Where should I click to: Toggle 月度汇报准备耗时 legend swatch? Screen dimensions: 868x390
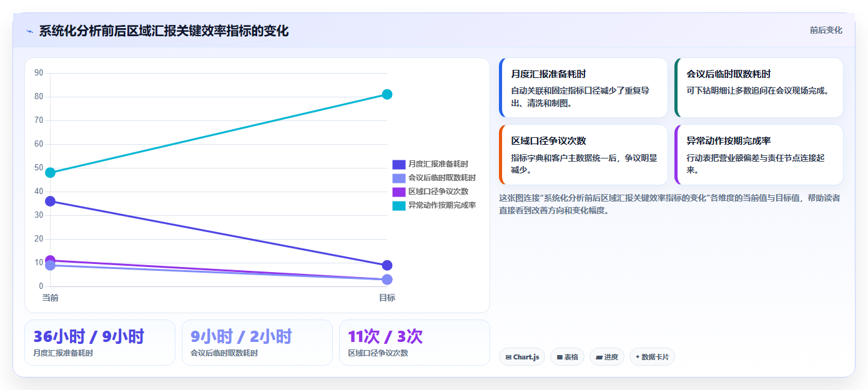coord(398,164)
